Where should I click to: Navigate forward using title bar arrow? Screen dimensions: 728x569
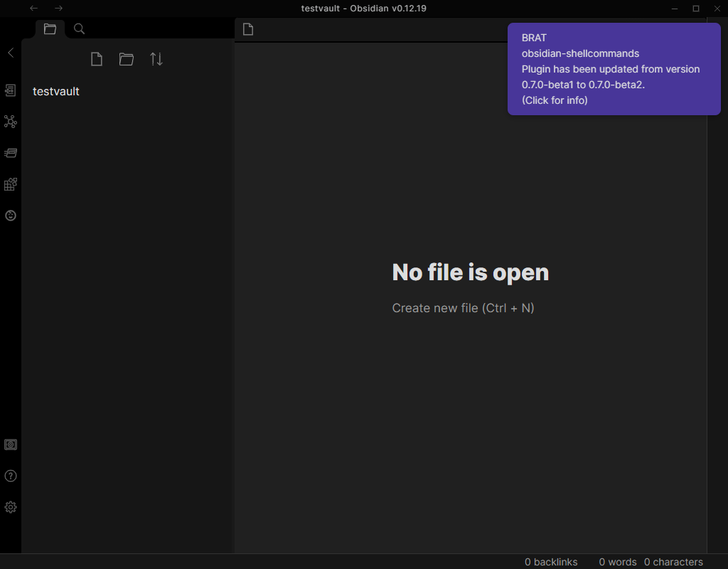[x=58, y=8]
